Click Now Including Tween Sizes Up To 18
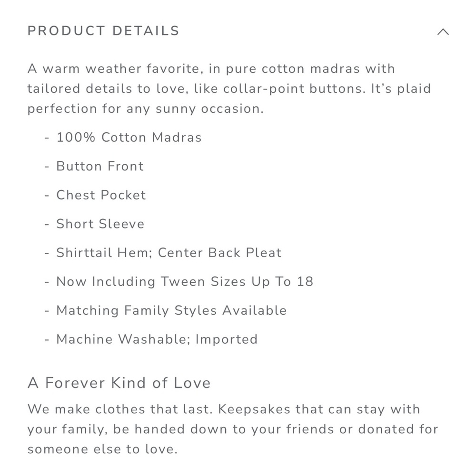Screen dimensions: 476x476 (x=185, y=281)
